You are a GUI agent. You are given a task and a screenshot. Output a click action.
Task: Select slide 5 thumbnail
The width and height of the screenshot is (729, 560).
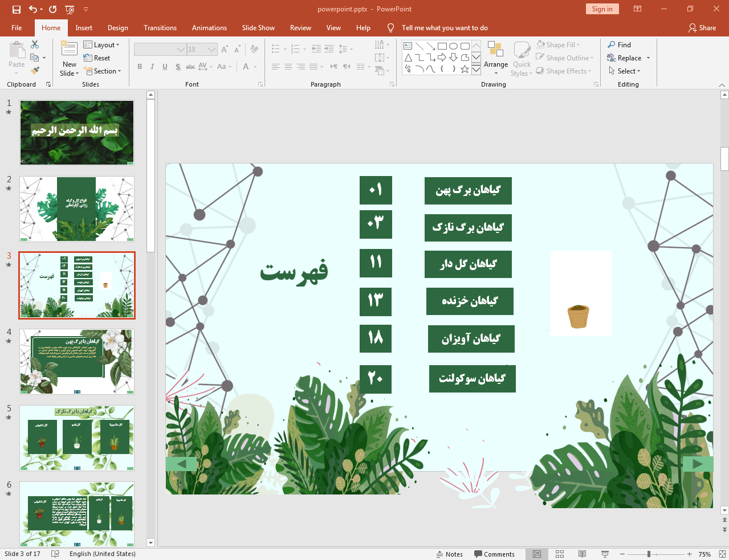coord(77,438)
